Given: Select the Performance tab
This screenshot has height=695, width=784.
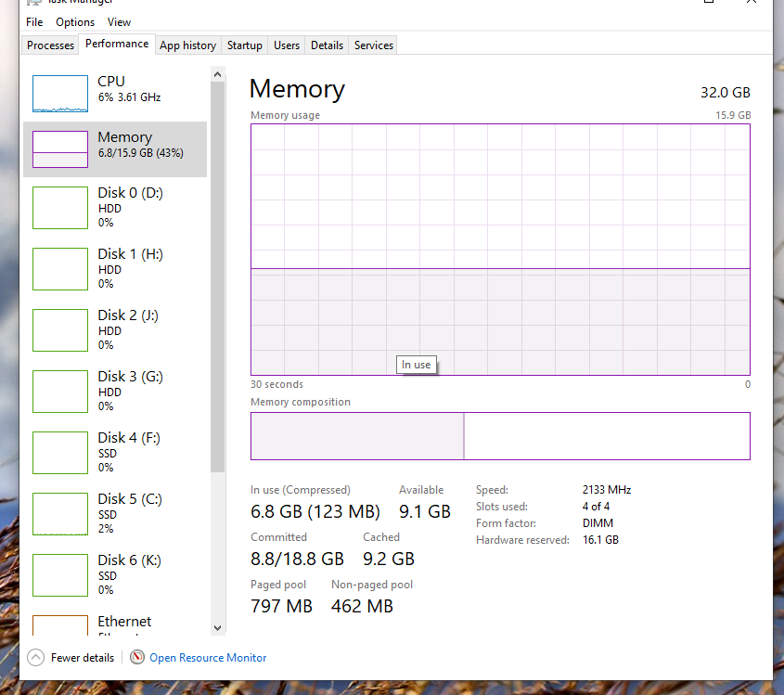Looking at the screenshot, I should tap(117, 44).
